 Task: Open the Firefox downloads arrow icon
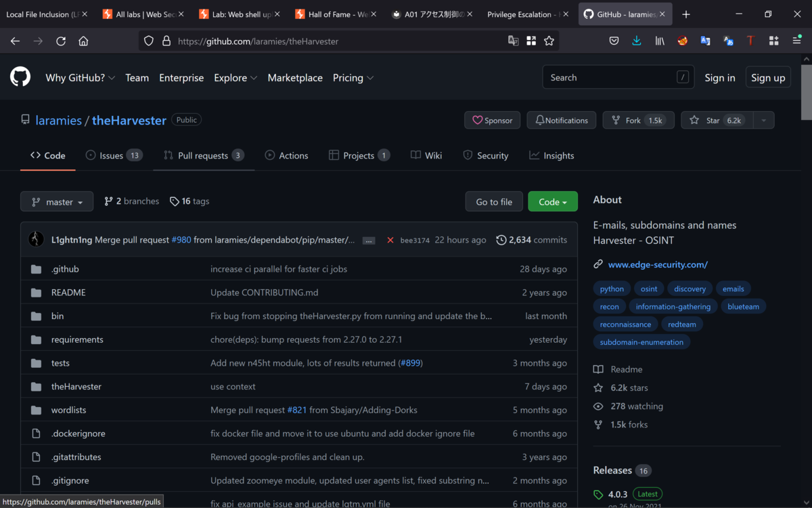pyautogui.click(x=637, y=41)
